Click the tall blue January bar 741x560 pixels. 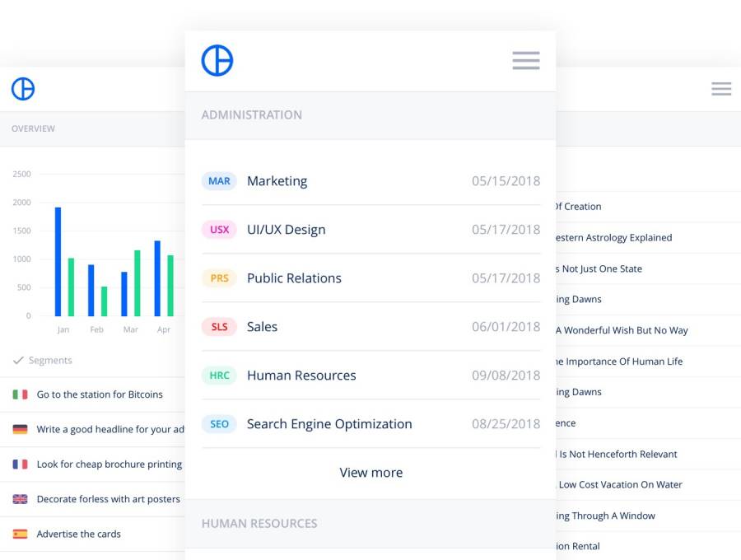(x=58, y=261)
